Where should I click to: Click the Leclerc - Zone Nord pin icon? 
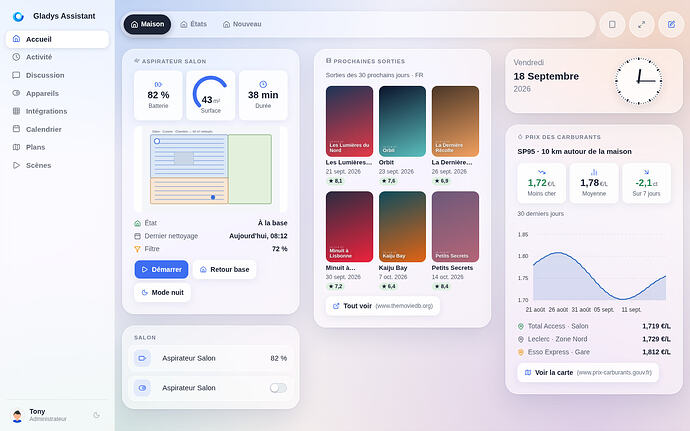click(x=521, y=339)
